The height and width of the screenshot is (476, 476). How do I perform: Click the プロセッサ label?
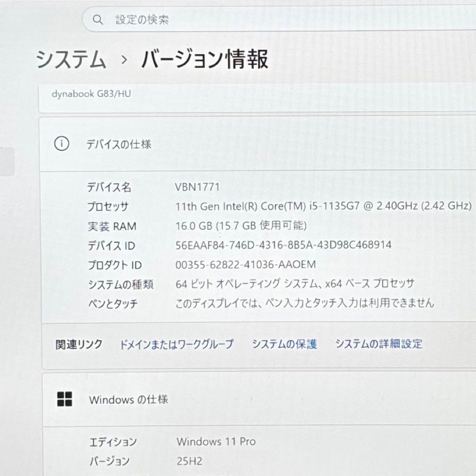108,207
